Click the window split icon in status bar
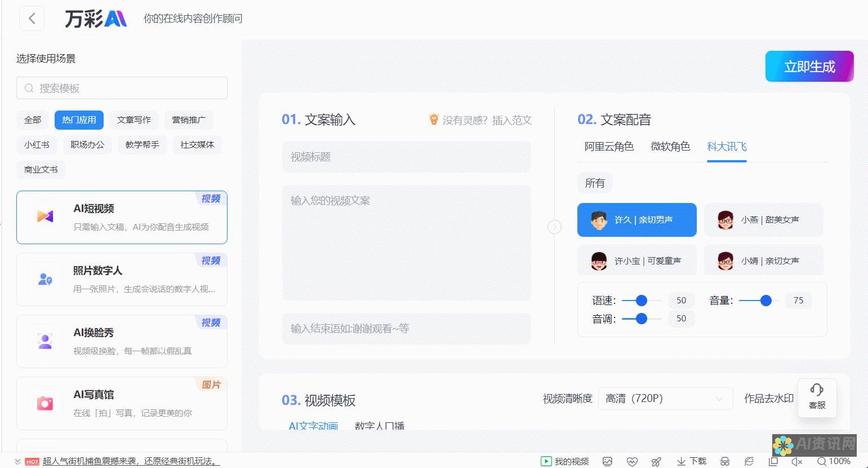 [x=773, y=461]
